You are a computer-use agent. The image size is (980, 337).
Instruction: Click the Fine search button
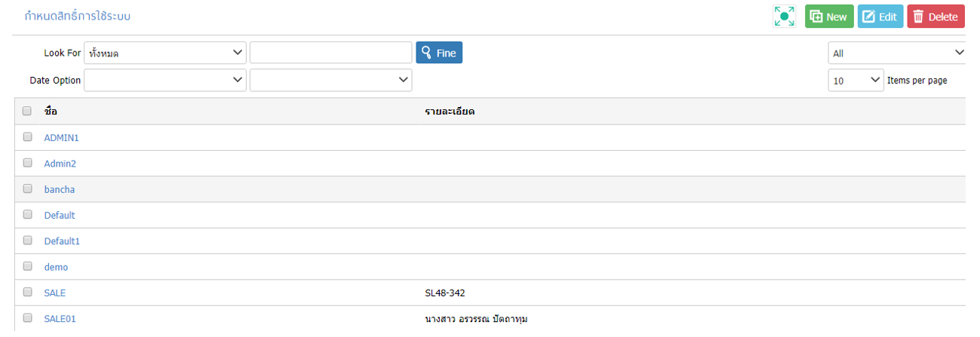click(439, 53)
